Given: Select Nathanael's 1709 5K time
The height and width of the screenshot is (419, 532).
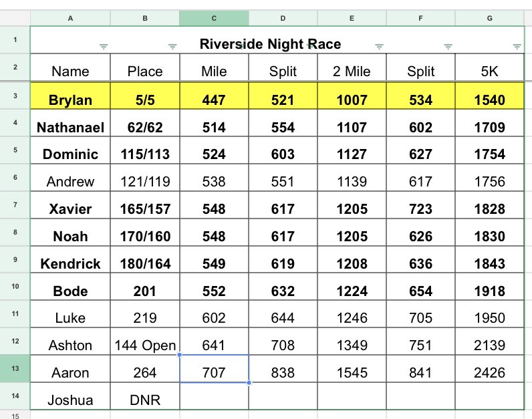Looking at the screenshot, I should [490, 123].
